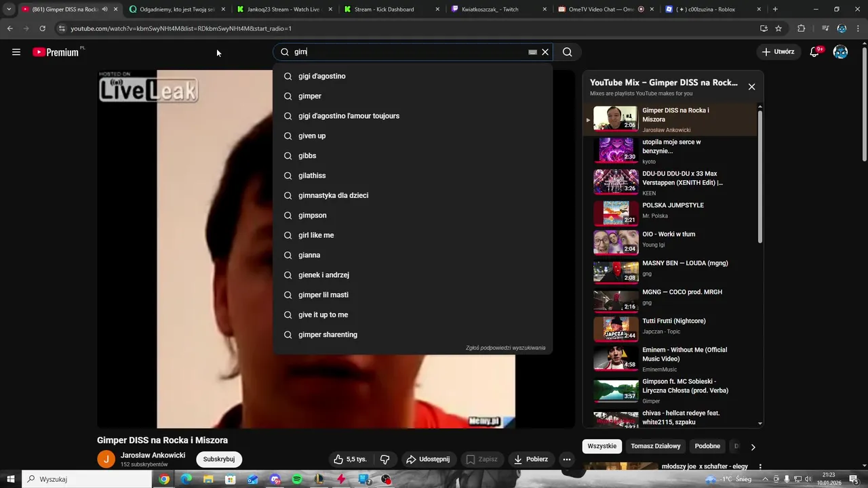The image size is (868, 488).
Task: Play utopiła moje serce w benzynie thumbnail
Action: [x=616, y=150]
